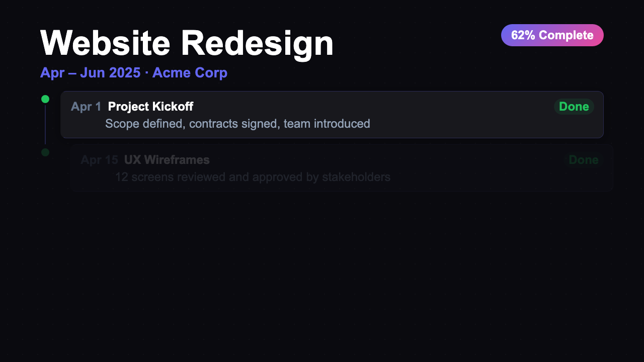Click the Apr 15 date label
644x362 pixels.
[100, 160]
